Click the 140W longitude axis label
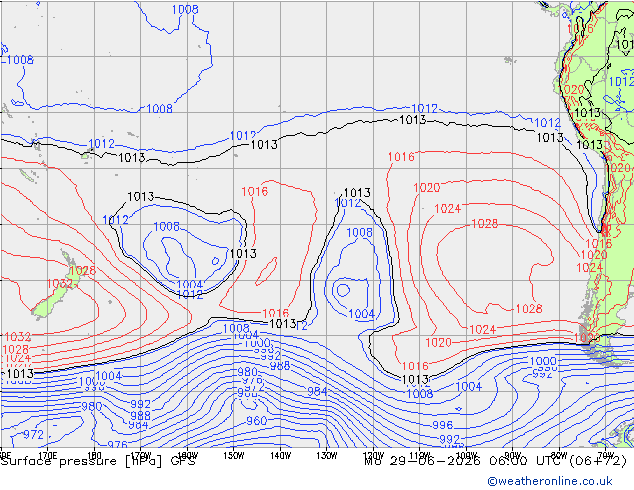This screenshot has height=490, width=634. [280, 455]
